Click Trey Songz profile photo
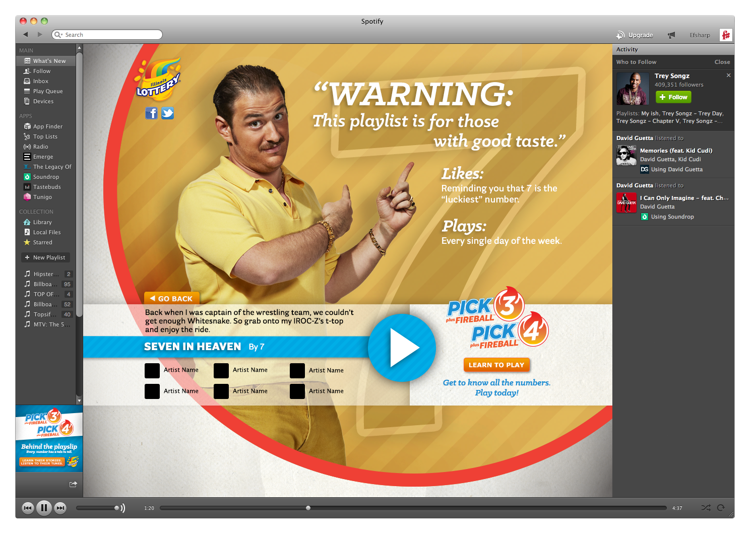The height and width of the screenshot is (534, 756). click(x=633, y=89)
